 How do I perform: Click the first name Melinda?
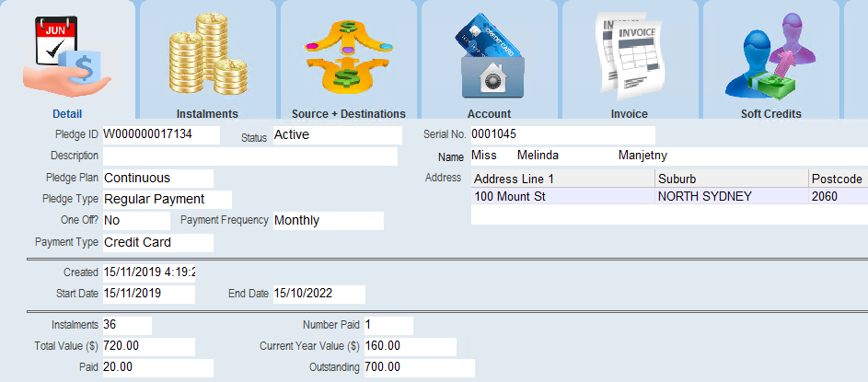tap(538, 156)
